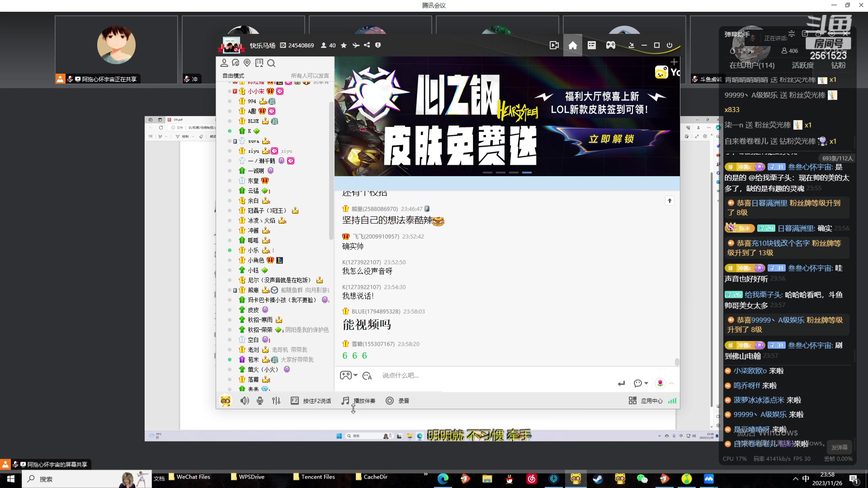Click the 发弹幕 button

(x=840, y=447)
